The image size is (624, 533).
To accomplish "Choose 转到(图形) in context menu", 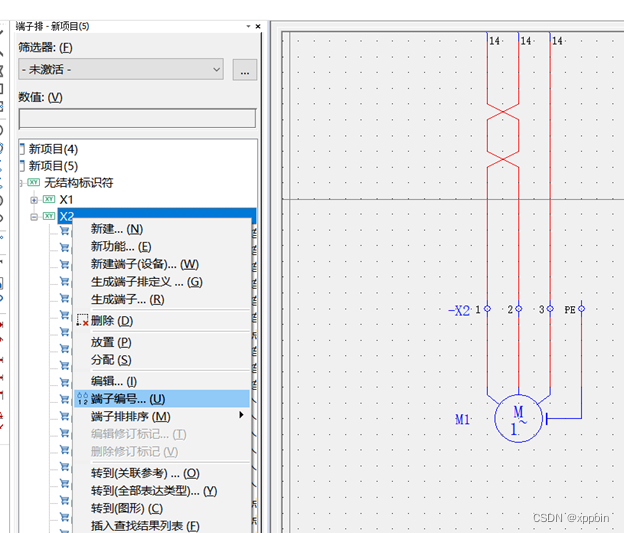I will click(126, 508).
